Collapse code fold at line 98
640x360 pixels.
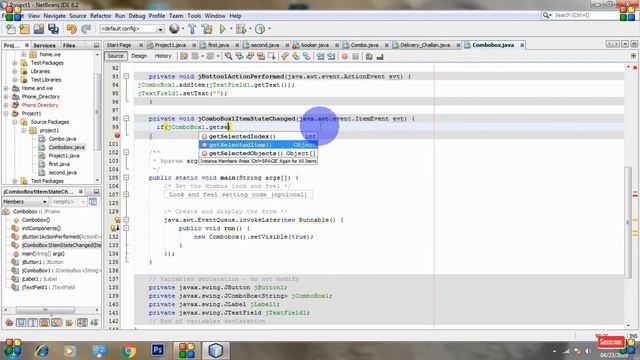click(x=126, y=118)
